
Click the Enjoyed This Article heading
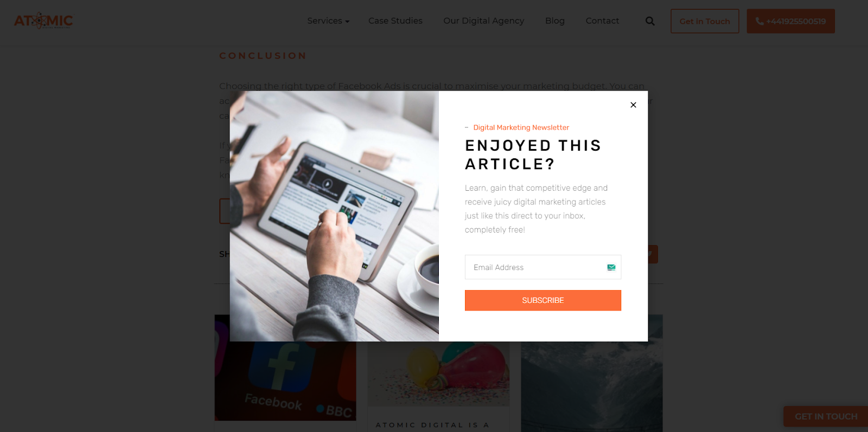[533, 154]
